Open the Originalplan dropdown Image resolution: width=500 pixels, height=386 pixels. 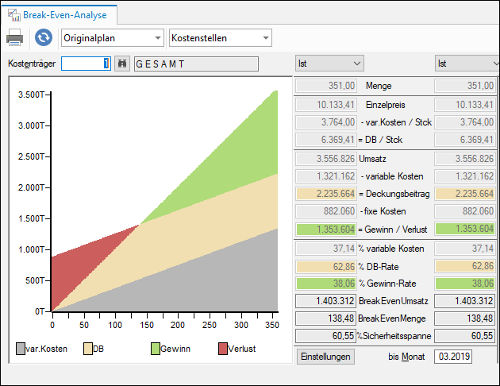pos(112,38)
